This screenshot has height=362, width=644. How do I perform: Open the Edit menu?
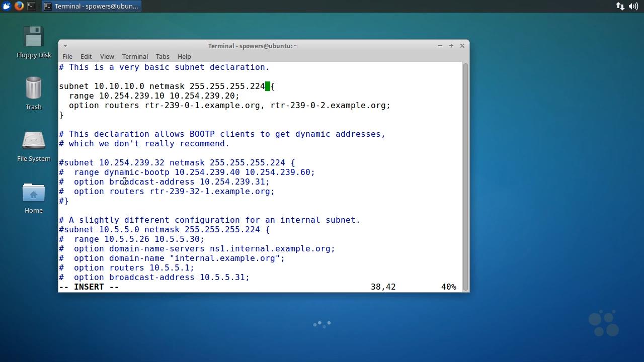pyautogui.click(x=86, y=56)
